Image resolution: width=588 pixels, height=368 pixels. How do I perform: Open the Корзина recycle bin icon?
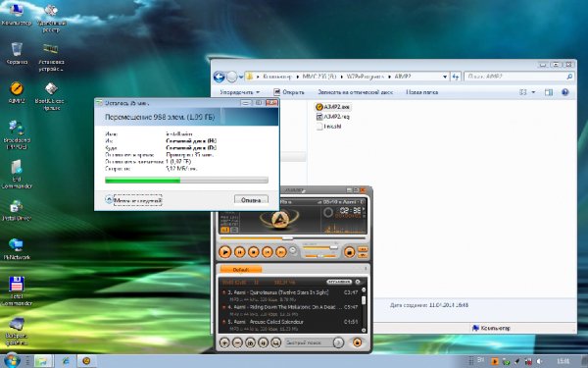[17, 54]
